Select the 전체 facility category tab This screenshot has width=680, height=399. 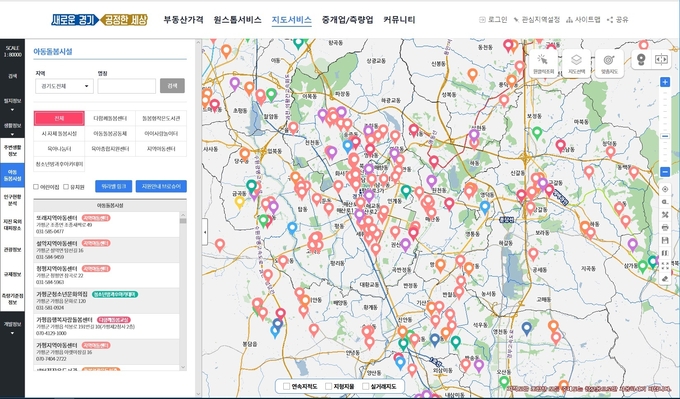pos(59,118)
